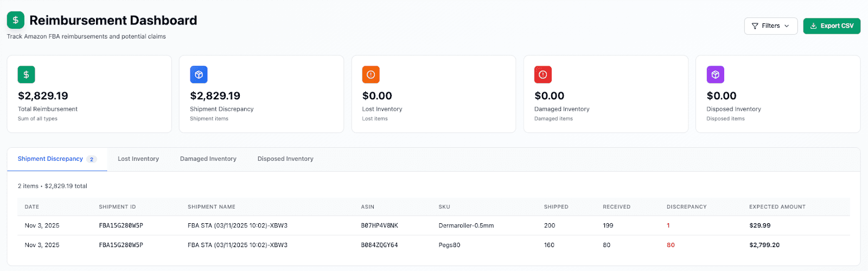Click the green dollar logo beside Reimbursement Dashboard
This screenshot has width=868, height=271.
[x=15, y=20]
